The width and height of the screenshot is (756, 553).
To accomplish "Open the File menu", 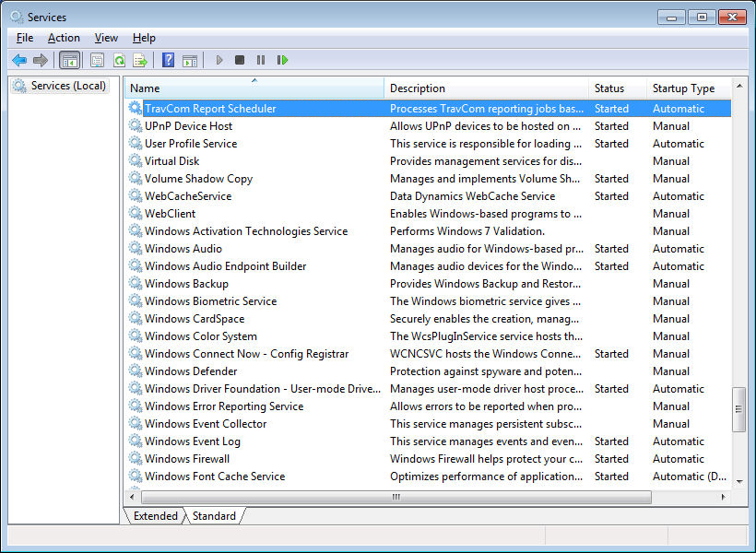I will pyautogui.click(x=25, y=38).
